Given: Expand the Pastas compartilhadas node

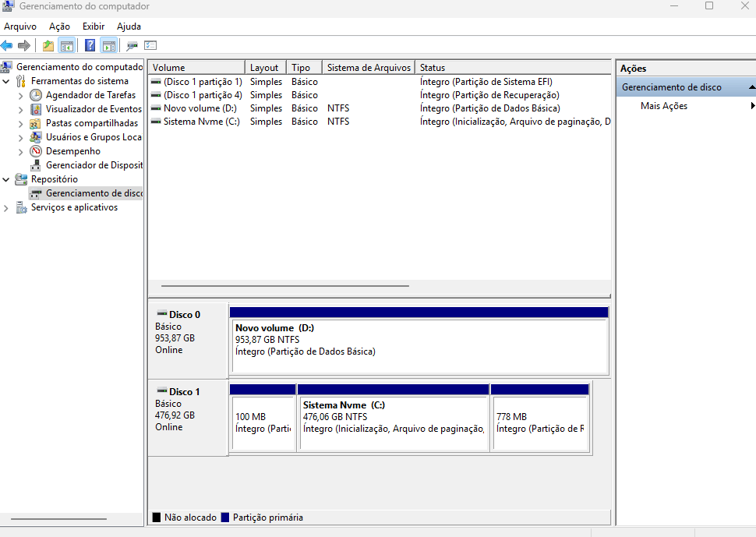Looking at the screenshot, I should [x=21, y=124].
